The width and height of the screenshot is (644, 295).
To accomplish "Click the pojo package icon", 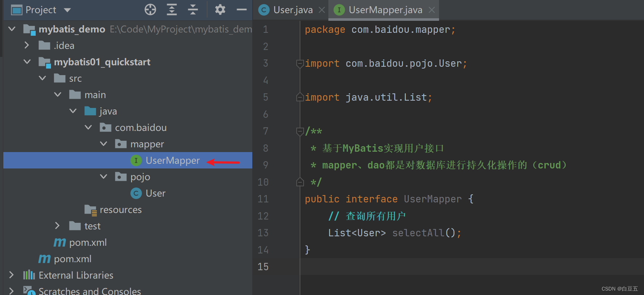I will coord(121,176).
